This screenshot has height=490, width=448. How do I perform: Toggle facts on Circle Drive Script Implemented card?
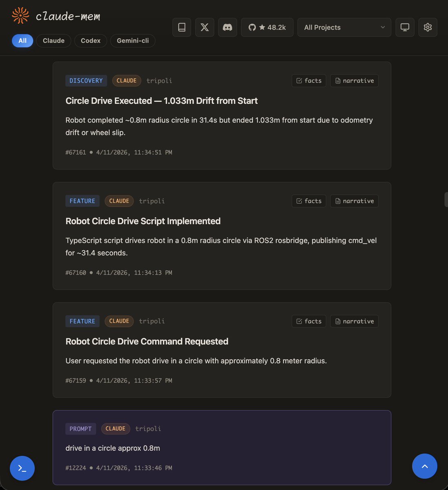point(309,201)
